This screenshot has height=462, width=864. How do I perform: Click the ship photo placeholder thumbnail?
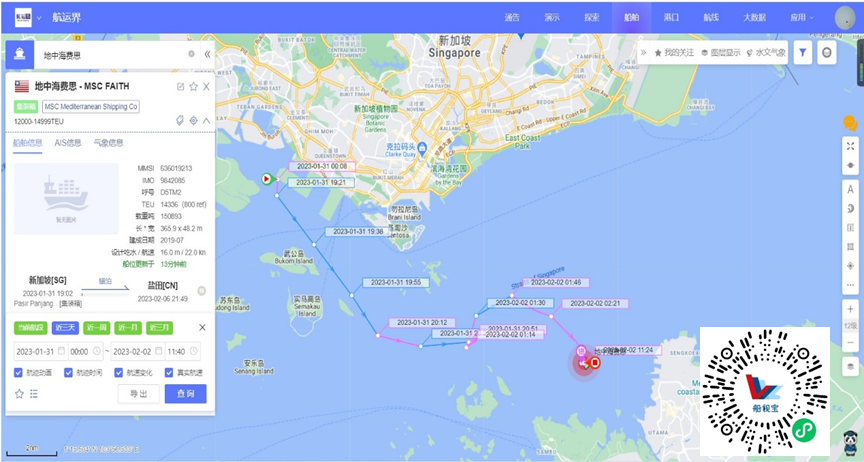[x=66, y=198]
